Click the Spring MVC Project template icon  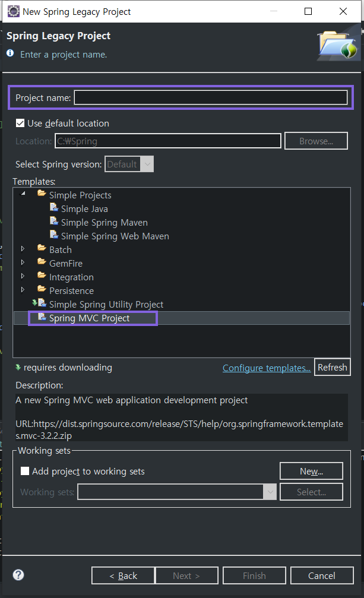click(x=42, y=317)
